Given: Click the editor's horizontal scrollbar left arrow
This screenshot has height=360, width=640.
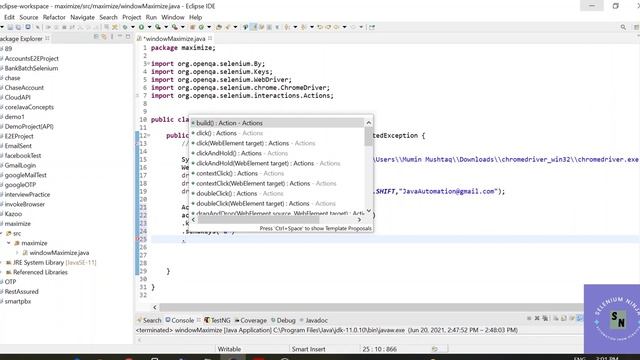Looking at the screenshot, I should [155, 307].
